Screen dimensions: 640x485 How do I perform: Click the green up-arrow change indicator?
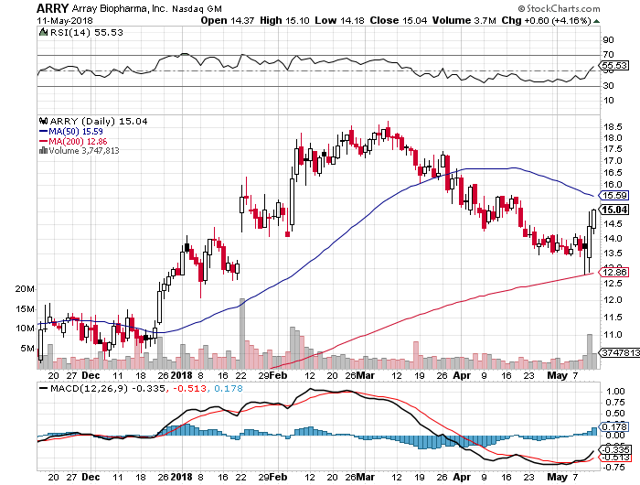pyautogui.click(x=596, y=21)
